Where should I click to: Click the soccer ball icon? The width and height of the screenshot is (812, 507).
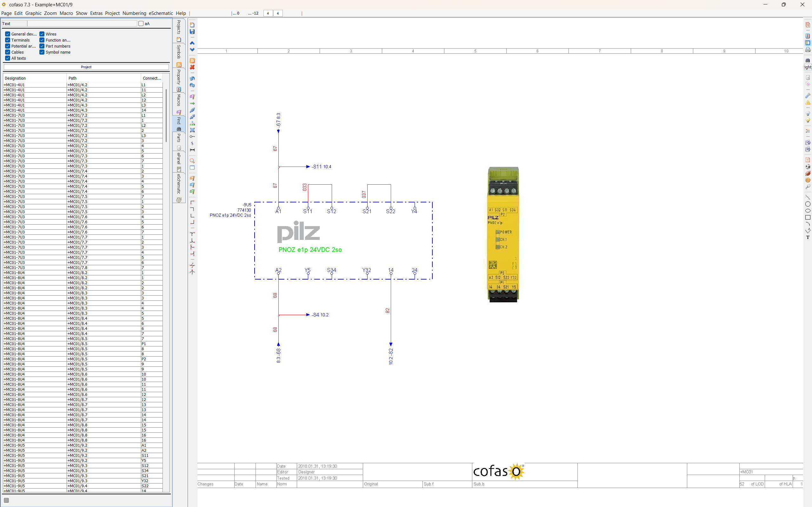point(808,167)
